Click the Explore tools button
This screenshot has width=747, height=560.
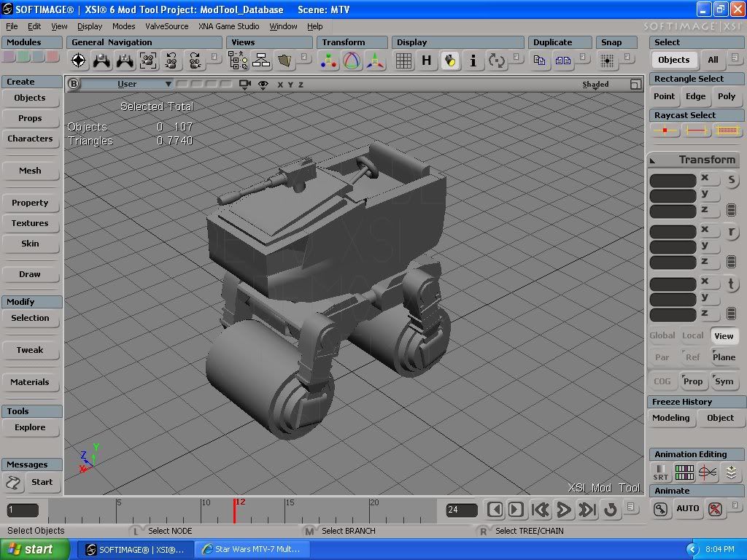tap(30, 427)
